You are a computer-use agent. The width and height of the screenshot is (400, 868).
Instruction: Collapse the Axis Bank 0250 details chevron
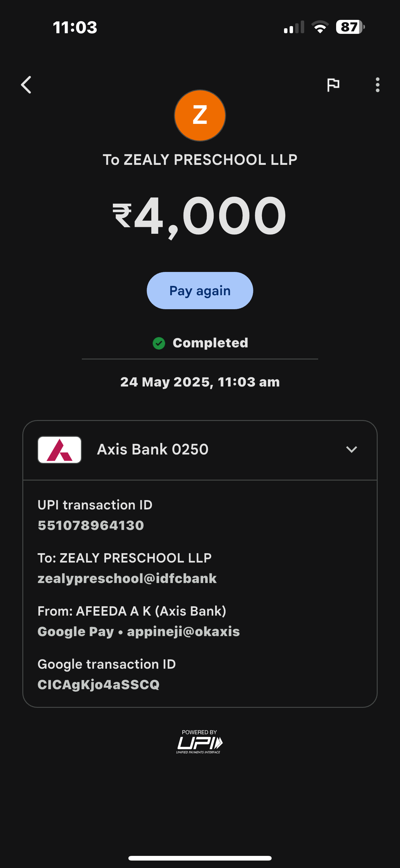[x=351, y=450]
